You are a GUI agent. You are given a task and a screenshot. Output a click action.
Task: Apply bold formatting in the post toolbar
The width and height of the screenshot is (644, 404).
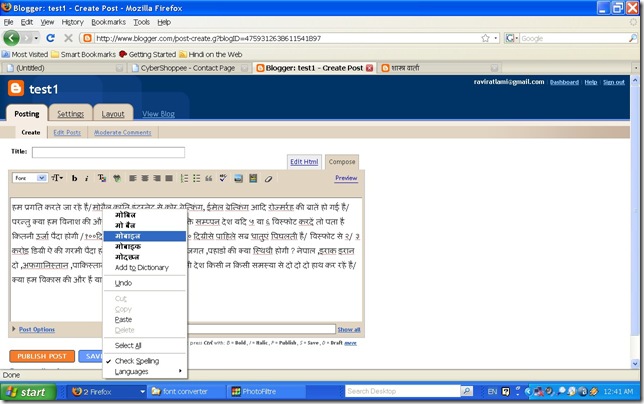[x=74, y=178]
